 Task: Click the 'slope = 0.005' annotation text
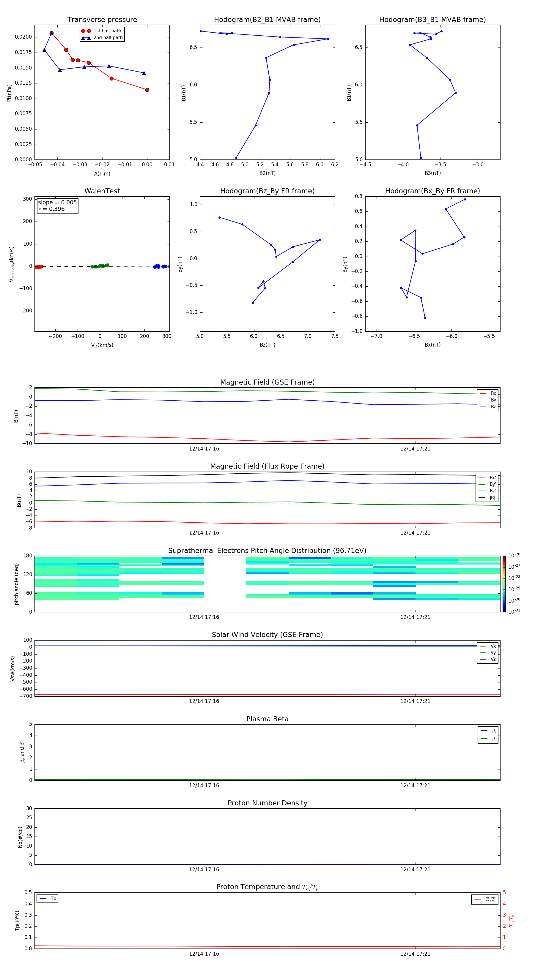57,203
